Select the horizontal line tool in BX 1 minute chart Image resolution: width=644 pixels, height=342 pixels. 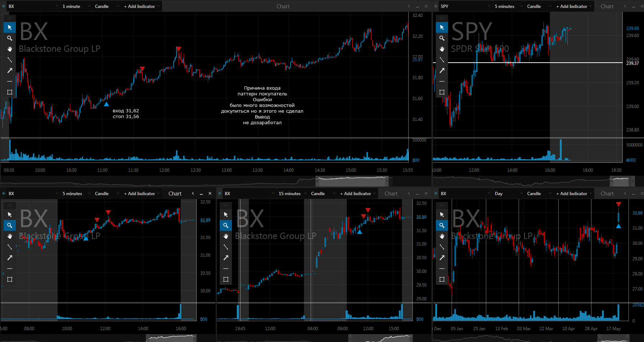(10, 81)
